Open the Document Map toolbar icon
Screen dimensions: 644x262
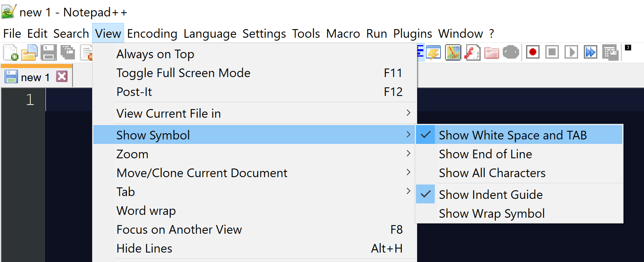point(453,52)
